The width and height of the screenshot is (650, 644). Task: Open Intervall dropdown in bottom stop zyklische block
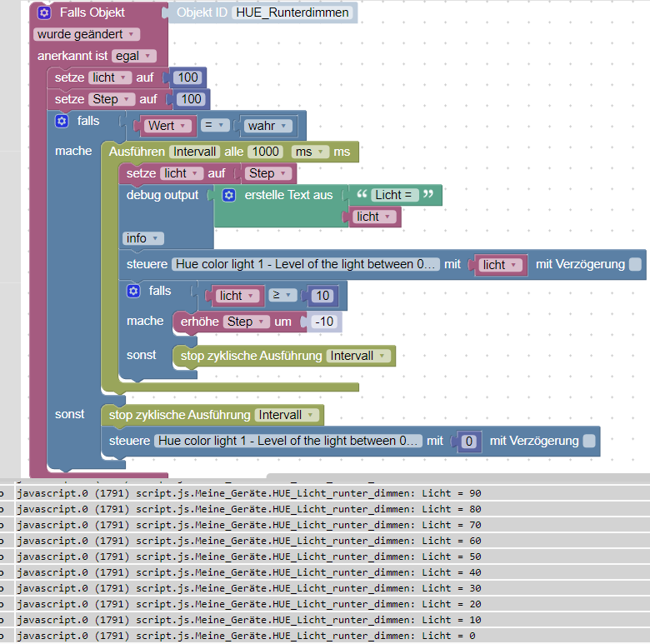click(287, 415)
